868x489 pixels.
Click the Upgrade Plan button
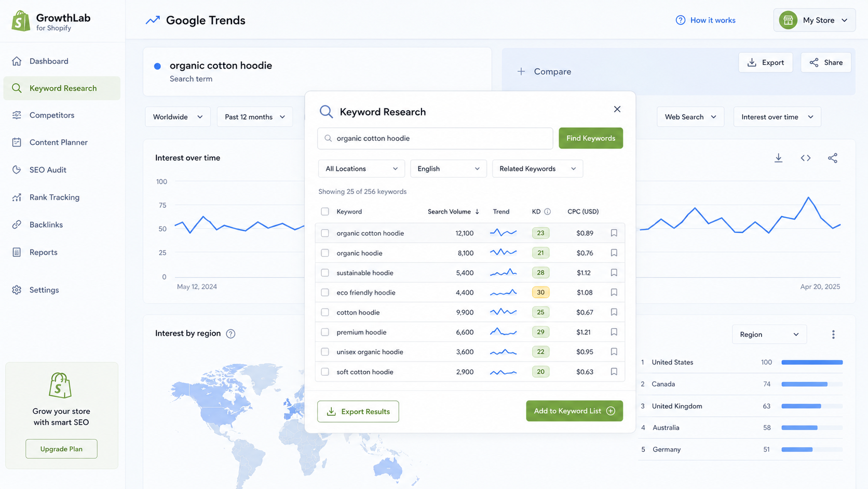(61, 449)
